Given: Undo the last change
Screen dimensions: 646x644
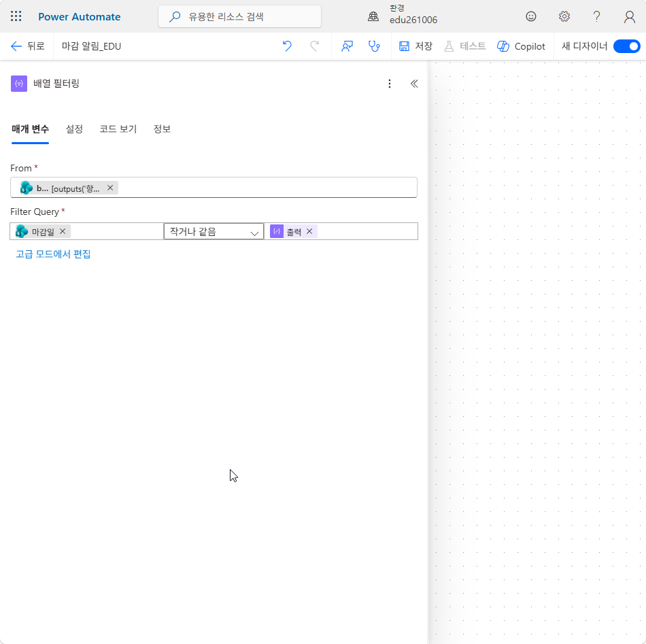Looking at the screenshot, I should coord(287,46).
